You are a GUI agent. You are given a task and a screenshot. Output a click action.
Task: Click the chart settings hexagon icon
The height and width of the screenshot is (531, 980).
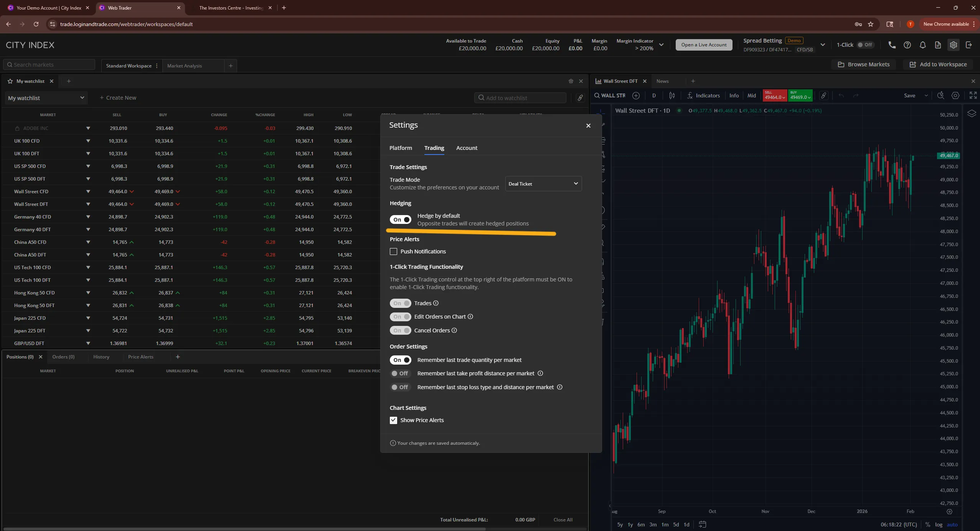(955, 95)
